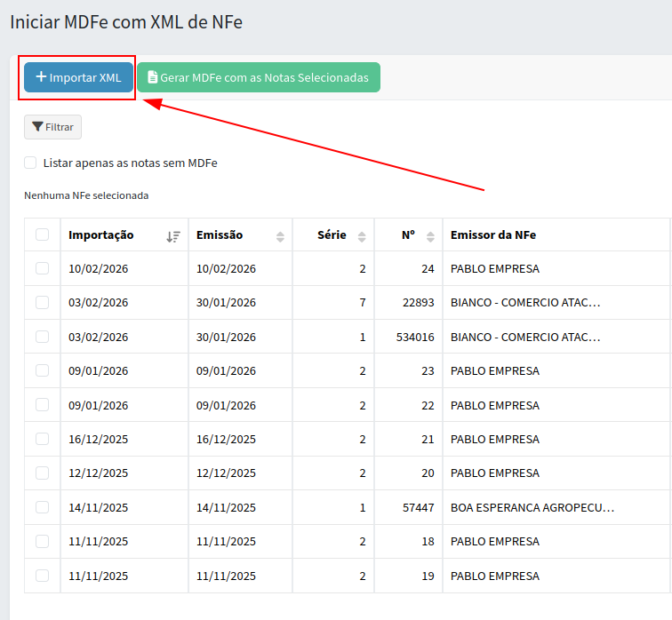Click the Importar XML button
Image resolution: width=672 pixels, height=620 pixels.
[x=78, y=77]
